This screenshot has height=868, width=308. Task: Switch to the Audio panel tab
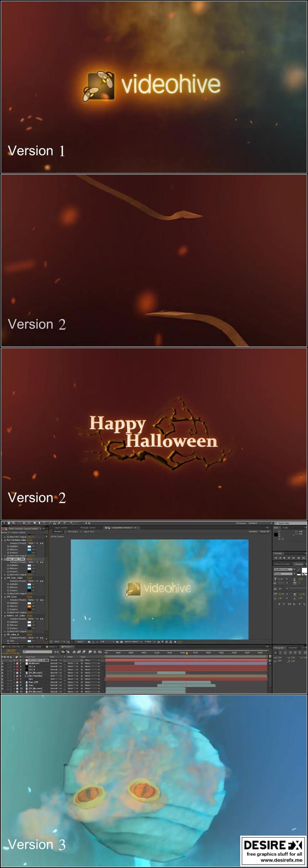tap(285, 528)
